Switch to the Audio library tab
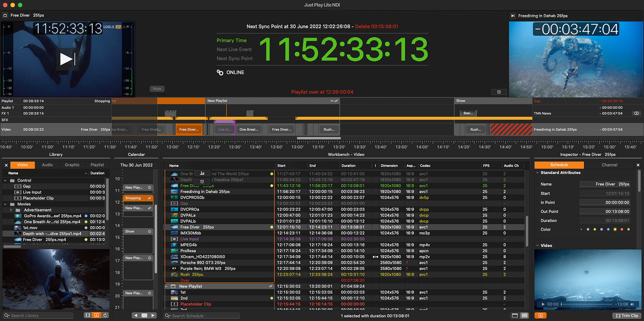644x321 pixels. point(47,165)
